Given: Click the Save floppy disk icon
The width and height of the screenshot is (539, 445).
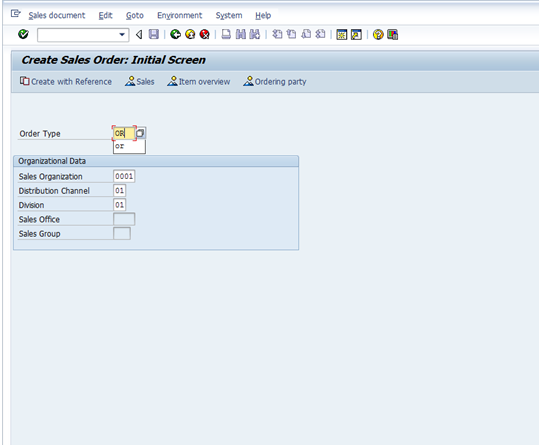Looking at the screenshot, I should [x=154, y=34].
